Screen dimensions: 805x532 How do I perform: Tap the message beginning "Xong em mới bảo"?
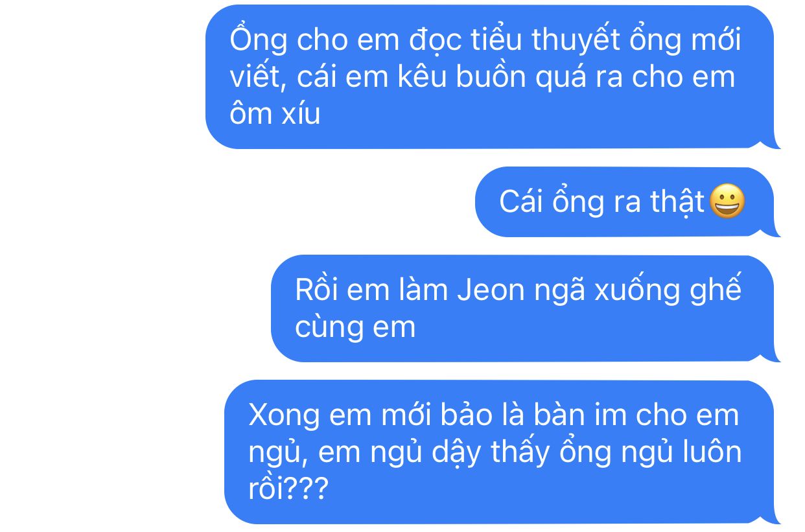[502, 452]
